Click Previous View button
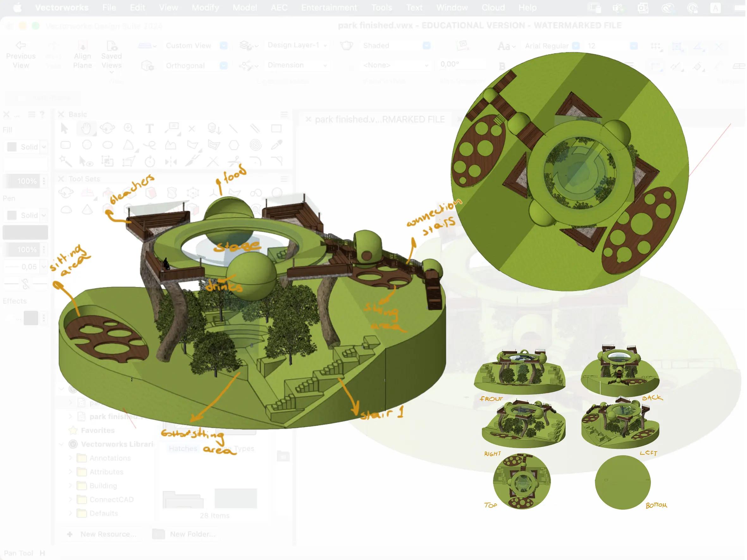Screen dimensions: 747x560 (21, 55)
